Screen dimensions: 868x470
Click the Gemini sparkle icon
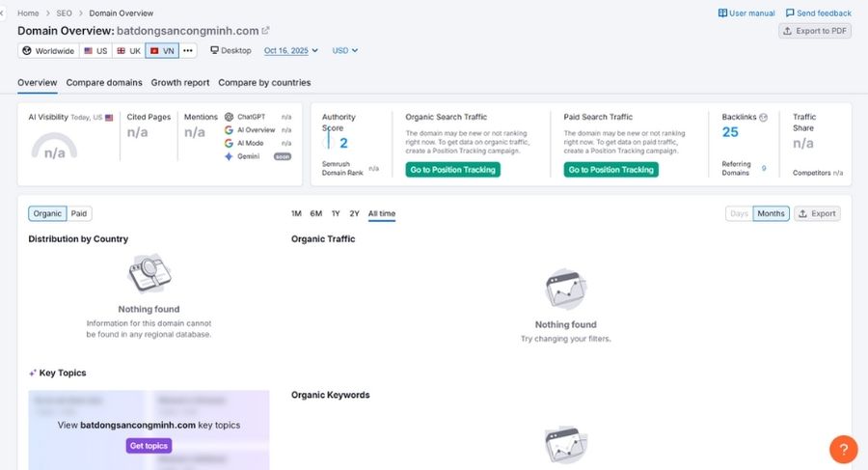pos(229,156)
